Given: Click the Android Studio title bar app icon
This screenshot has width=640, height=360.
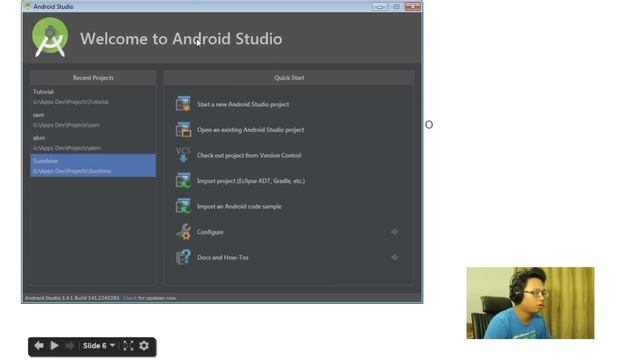Looking at the screenshot, I should click(x=28, y=6).
